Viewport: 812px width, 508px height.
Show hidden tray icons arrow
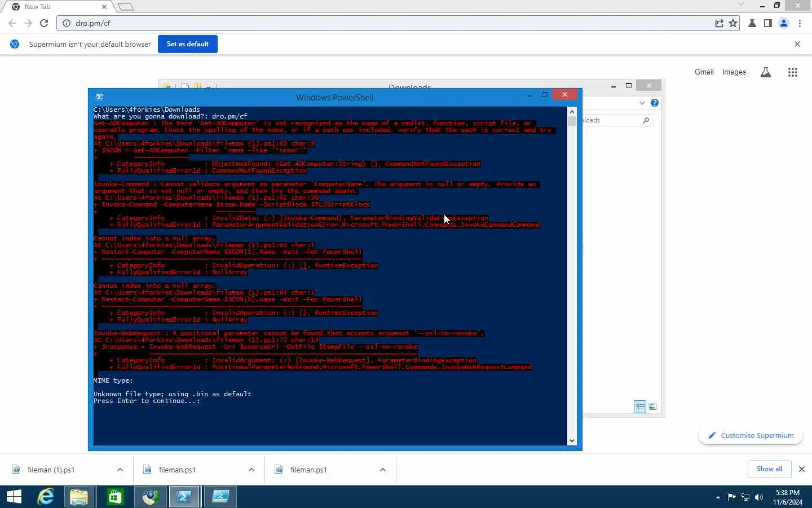point(718,497)
